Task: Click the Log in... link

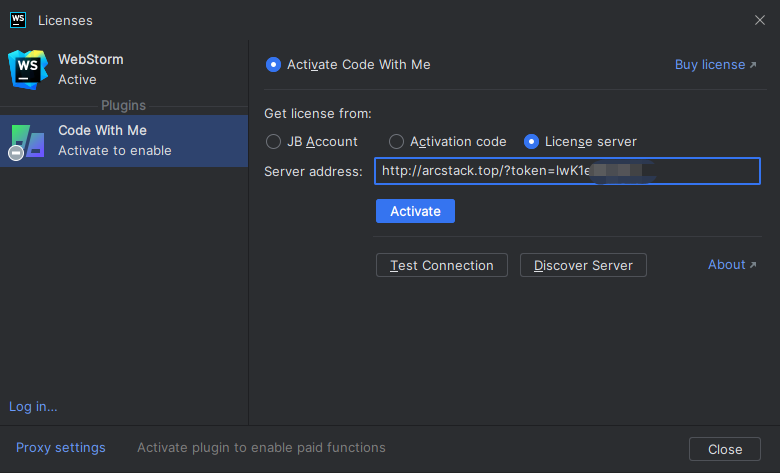Action: coord(33,406)
